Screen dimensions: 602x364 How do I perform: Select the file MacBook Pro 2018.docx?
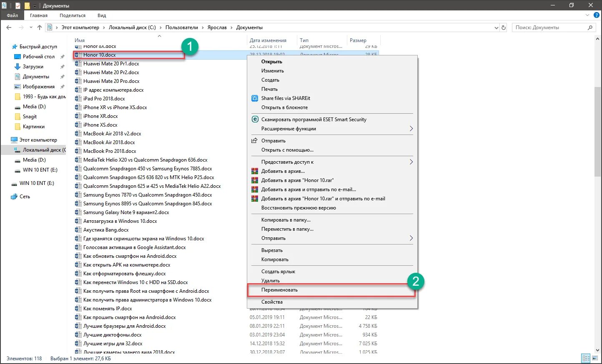coord(110,151)
